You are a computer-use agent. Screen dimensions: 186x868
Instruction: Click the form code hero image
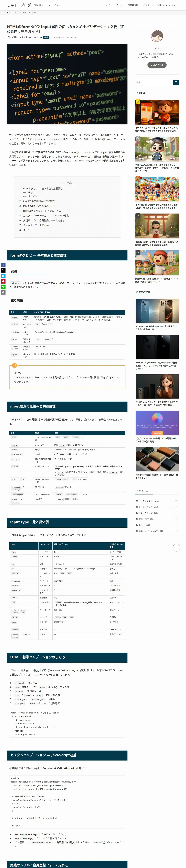pyautogui.click(x=67, y=84)
